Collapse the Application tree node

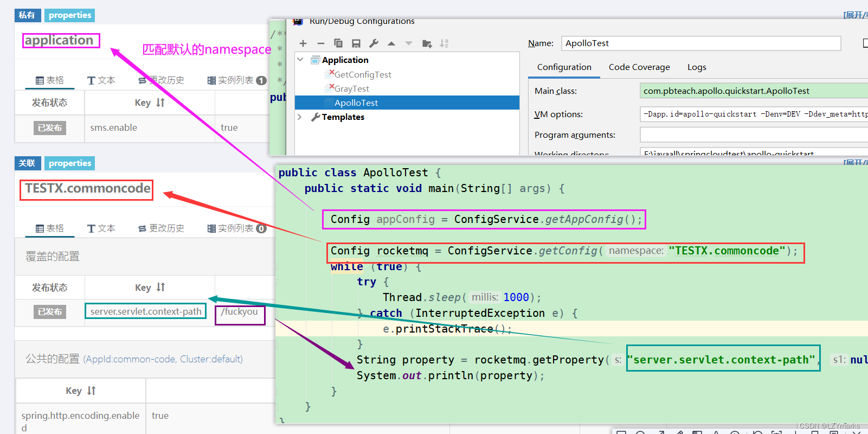tap(300, 60)
